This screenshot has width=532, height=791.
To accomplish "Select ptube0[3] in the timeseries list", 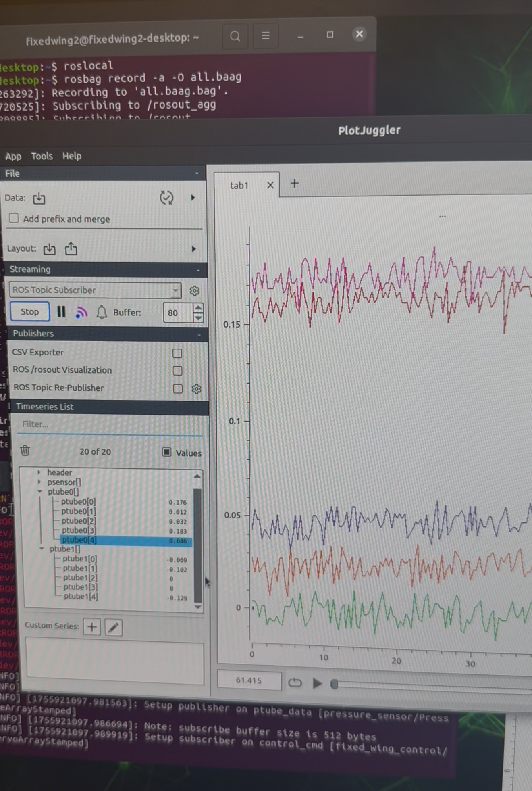I will [x=79, y=530].
